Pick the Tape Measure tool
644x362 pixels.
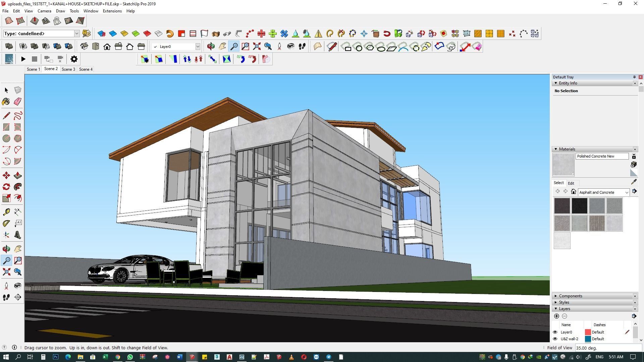tap(6, 212)
